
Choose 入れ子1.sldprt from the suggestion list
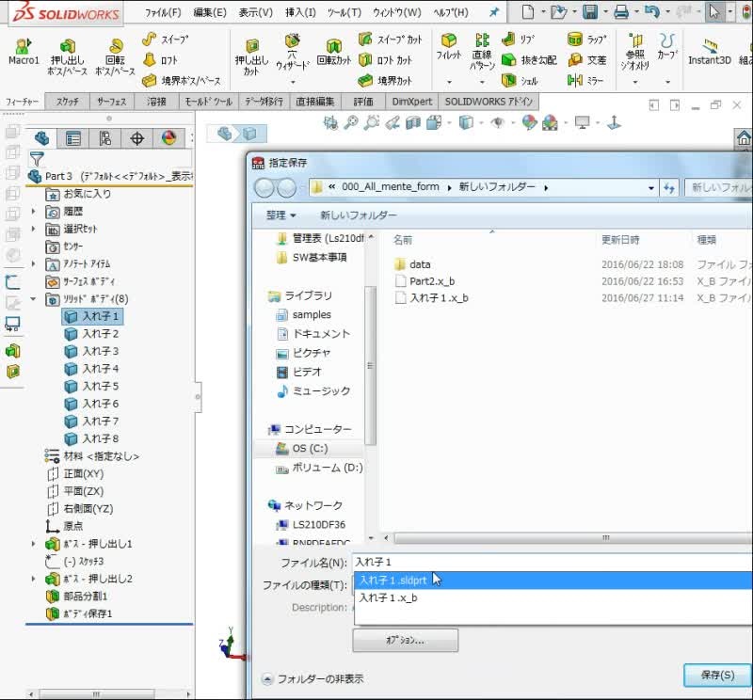pos(553,580)
